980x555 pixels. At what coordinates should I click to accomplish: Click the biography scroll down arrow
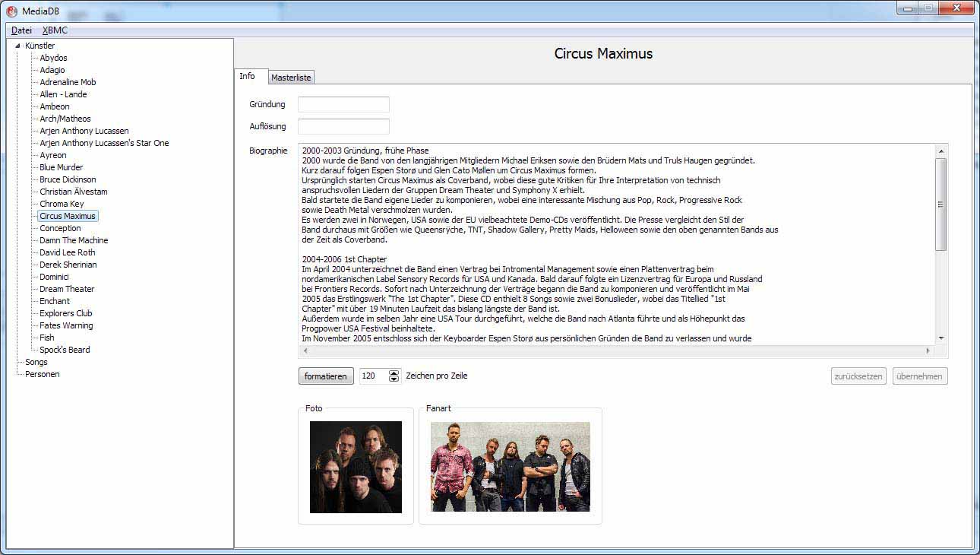pos(941,338)
